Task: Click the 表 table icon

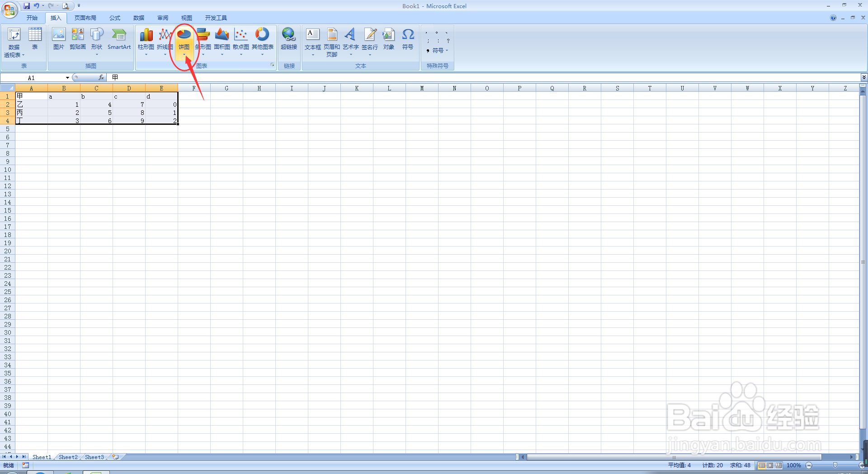Action: point(35,39)
